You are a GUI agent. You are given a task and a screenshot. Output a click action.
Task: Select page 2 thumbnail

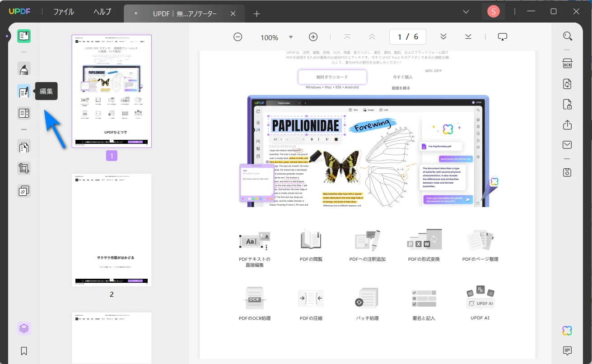click(x=112, y=230)
